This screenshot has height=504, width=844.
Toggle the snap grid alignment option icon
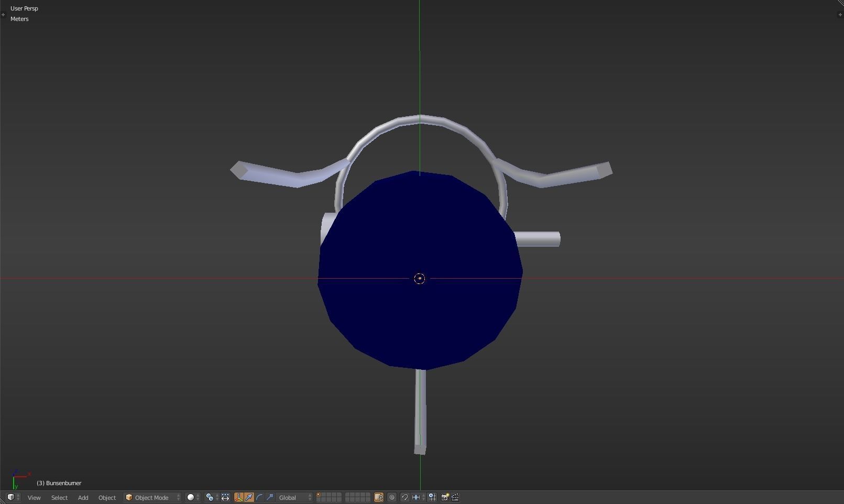tap(433, 498)
